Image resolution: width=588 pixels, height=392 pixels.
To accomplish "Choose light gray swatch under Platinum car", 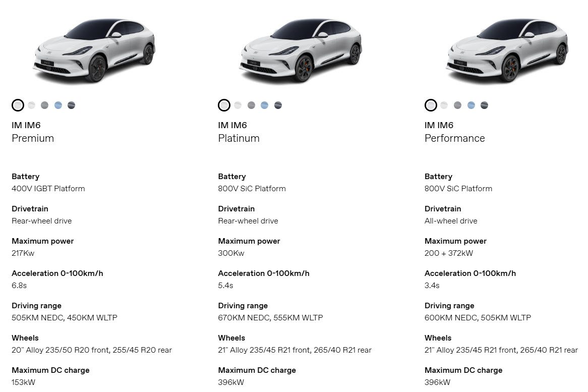I will (x=238, y=105).
